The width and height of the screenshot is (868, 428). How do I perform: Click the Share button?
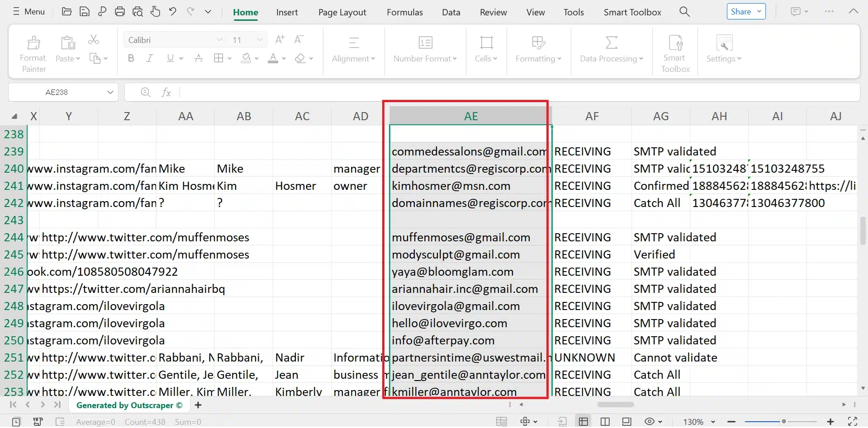click(x=745, y=12)
